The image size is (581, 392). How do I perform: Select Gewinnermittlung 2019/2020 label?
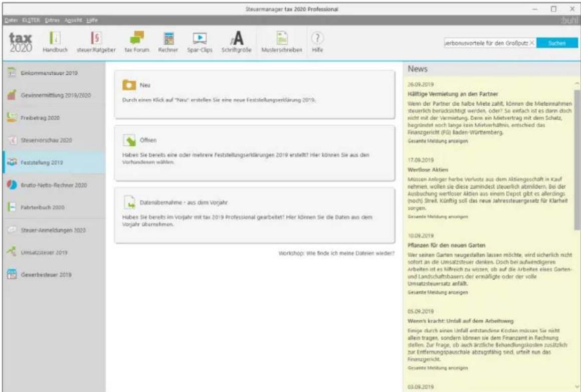coord(56,95)
